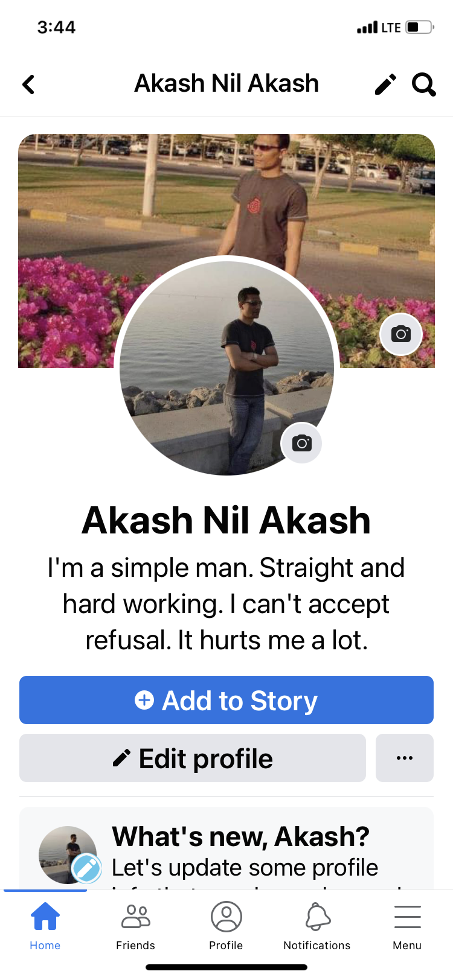The height and width of the screenshot is (980, 453).
Task: Tap the Edit profile button
Action: [193, 758]
